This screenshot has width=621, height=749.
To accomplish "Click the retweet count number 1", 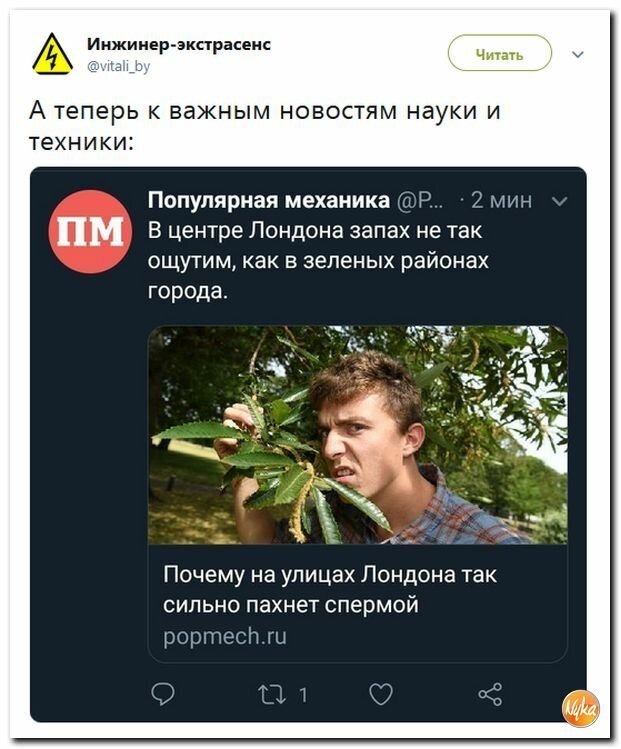I will pos(303,695).
